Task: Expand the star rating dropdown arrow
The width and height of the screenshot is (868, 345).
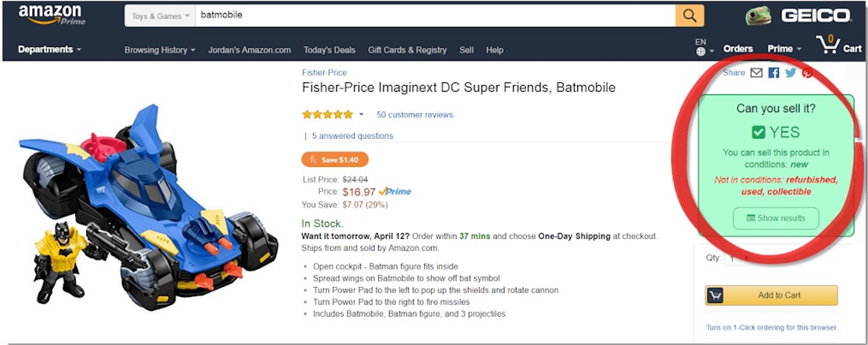Action: [x=361, y=114]
